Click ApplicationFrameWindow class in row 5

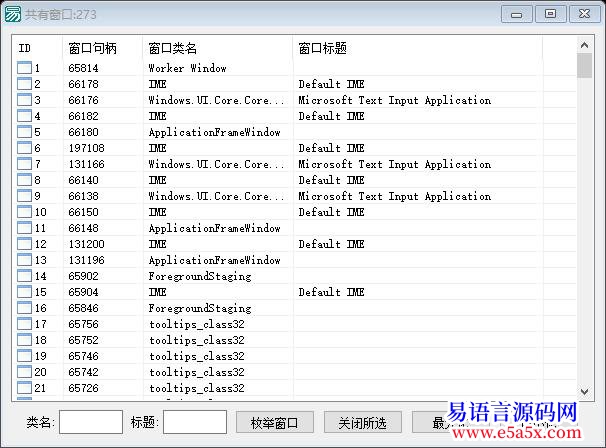tap(214, 132)
